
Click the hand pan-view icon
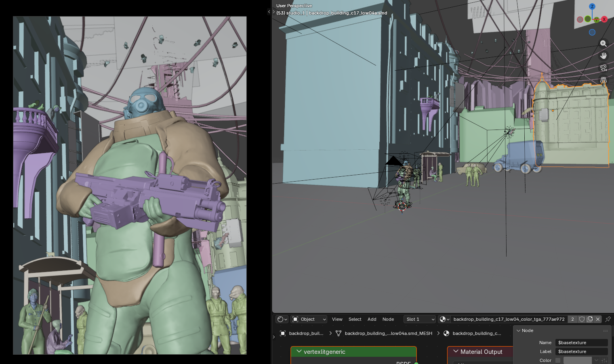[603, 56]
